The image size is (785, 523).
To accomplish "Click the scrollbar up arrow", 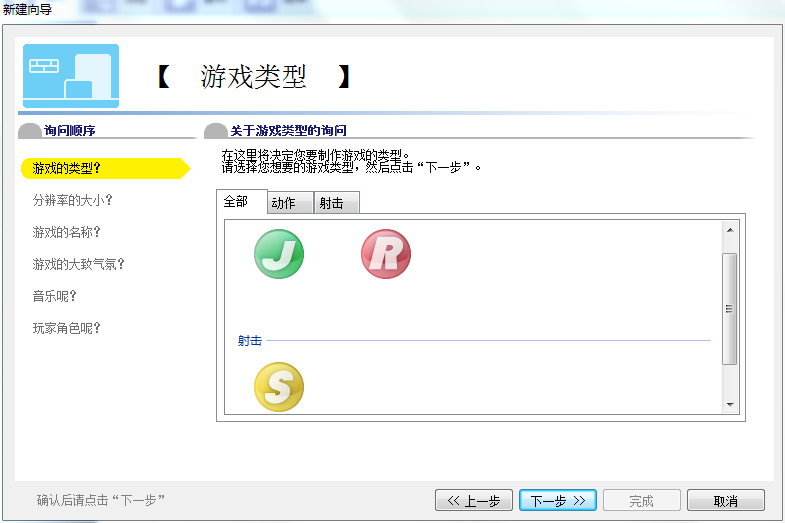I will [x=730, y=230].
